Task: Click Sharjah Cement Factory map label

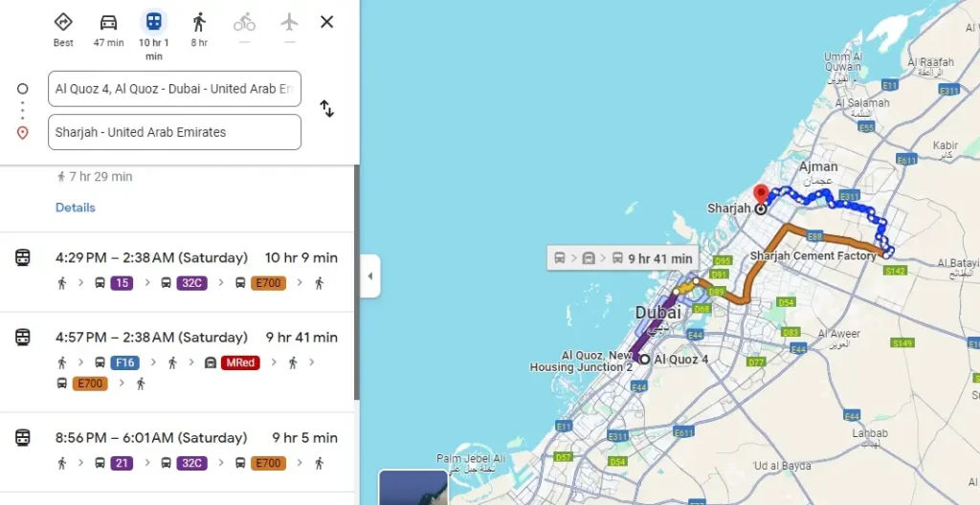Action: (x=813, y=255)
